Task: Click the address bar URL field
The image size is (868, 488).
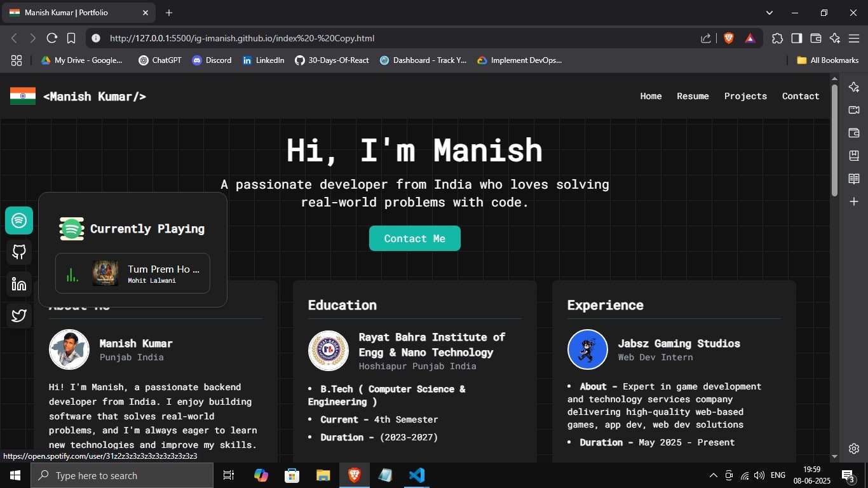Action: click(x=400, y=38)
